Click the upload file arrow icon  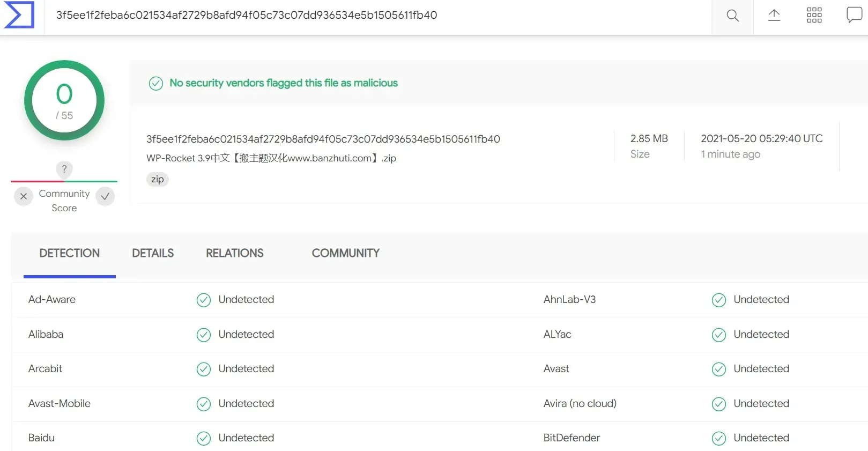tap(774, 15)
